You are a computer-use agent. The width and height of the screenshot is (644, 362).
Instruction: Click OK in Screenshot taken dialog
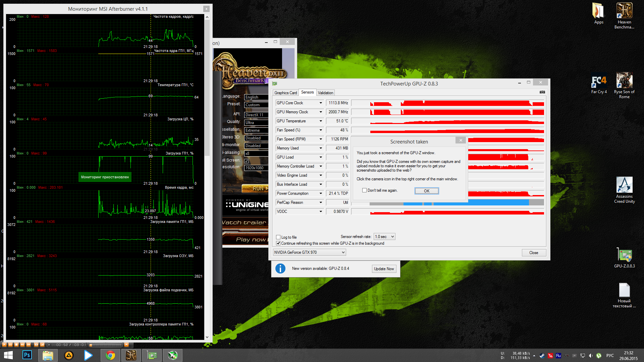(426, 191)
